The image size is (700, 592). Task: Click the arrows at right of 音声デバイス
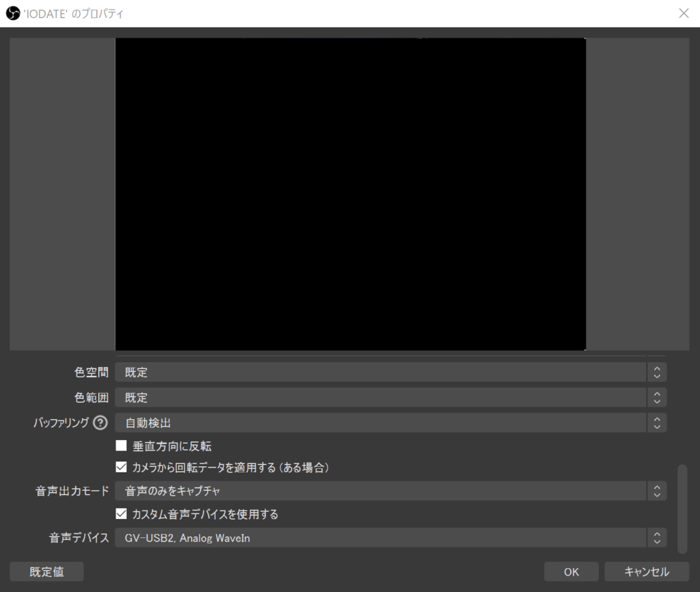point(656,538)
